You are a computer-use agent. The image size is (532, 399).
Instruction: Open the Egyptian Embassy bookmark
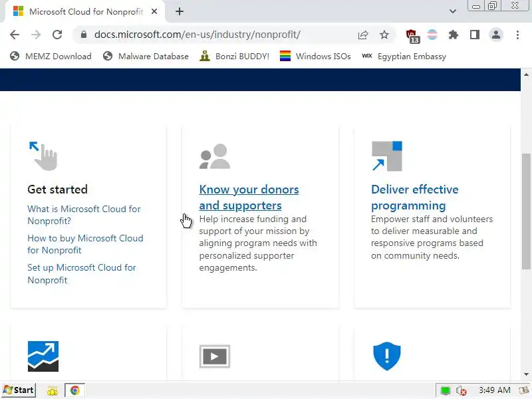click(x=404, y=57)
